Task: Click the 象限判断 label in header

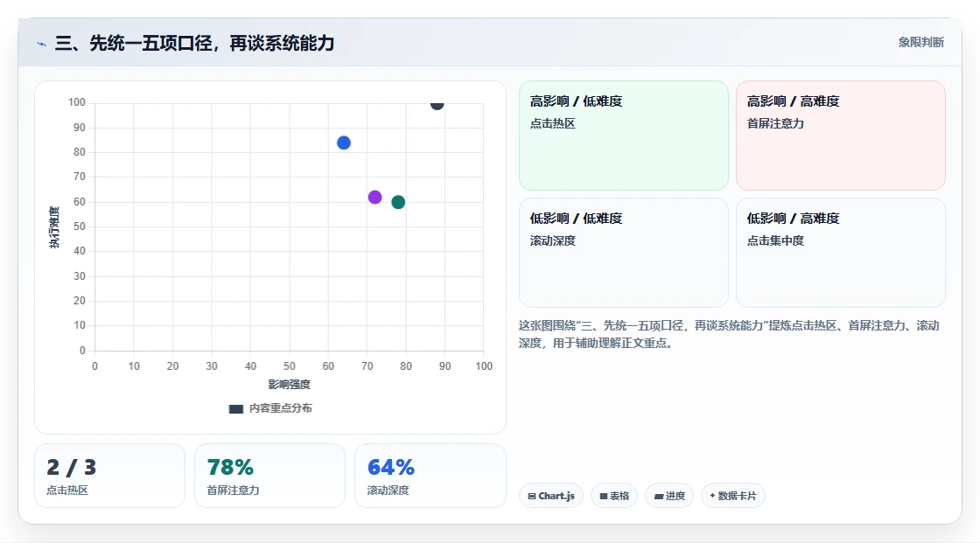Action: [x=920, y=43]
